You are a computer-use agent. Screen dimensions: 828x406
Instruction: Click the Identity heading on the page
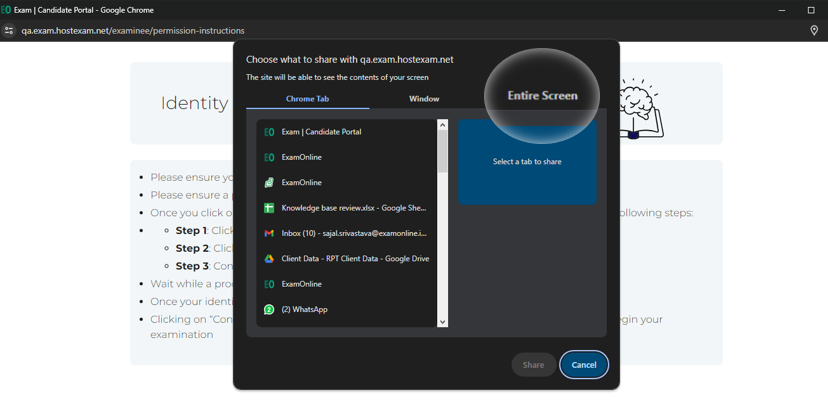(x=194, y=103)
